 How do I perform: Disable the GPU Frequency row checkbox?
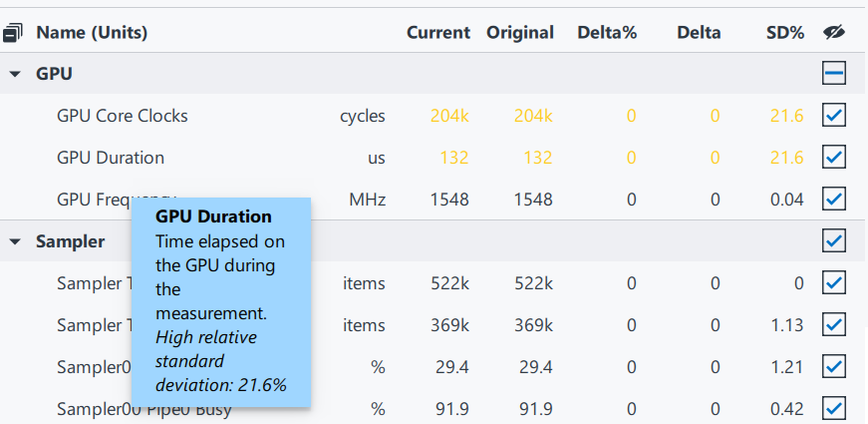834,200
